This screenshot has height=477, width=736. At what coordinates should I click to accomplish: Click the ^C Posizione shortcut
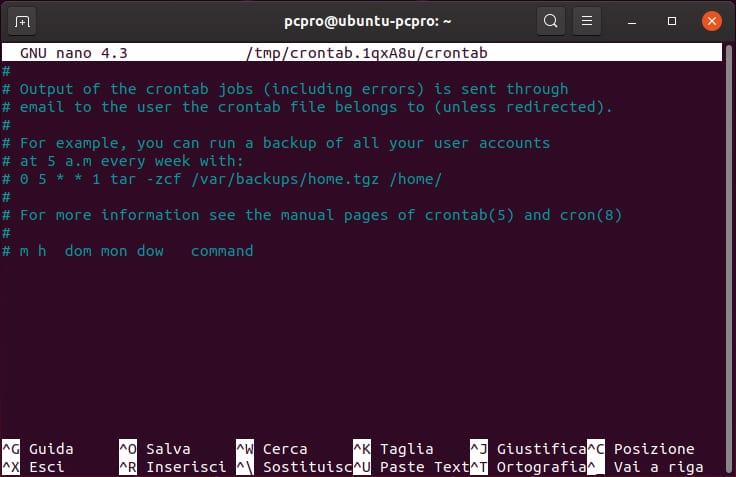click(641, 449)
